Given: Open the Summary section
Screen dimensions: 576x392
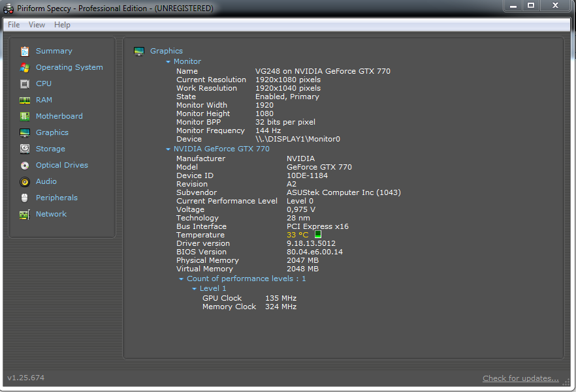Looking at the screenshot, I should coord(54,51).
